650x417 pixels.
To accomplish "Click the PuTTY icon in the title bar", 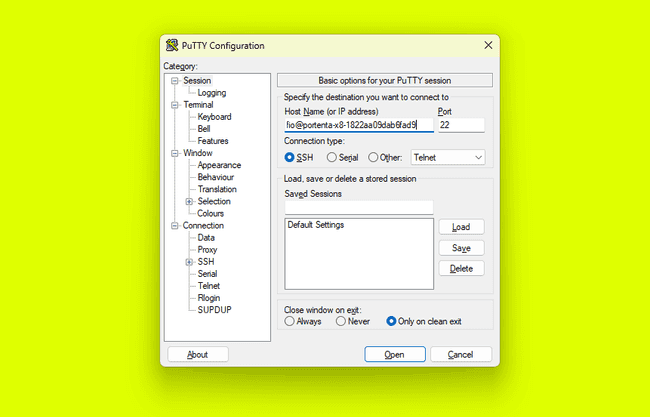I will pyautogui.click(x=172, y=45).
